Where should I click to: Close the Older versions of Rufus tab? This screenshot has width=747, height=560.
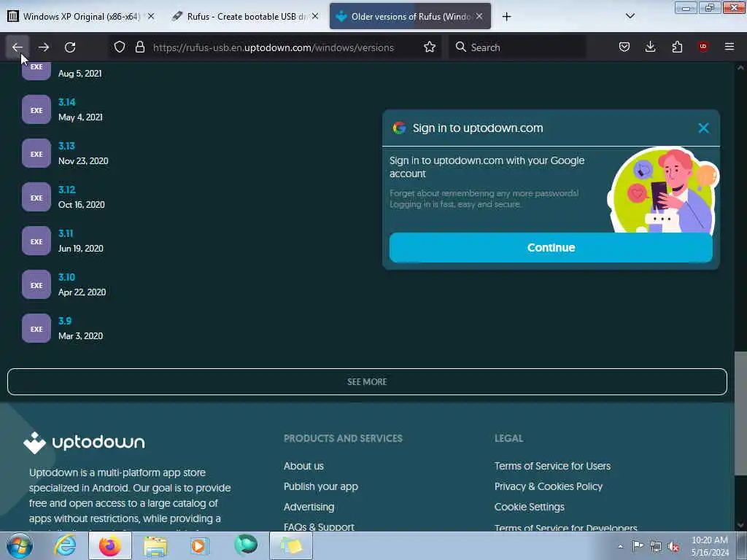pos(479,17)
